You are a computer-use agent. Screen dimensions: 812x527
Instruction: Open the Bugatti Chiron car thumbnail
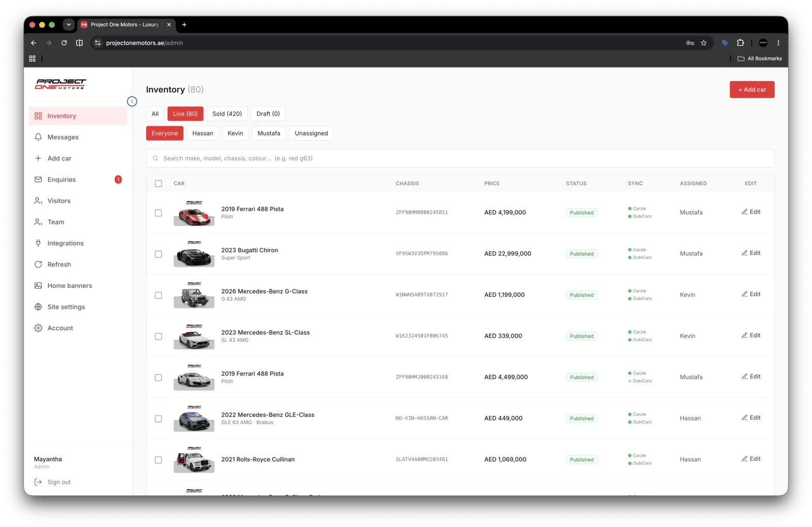point(194,254)
